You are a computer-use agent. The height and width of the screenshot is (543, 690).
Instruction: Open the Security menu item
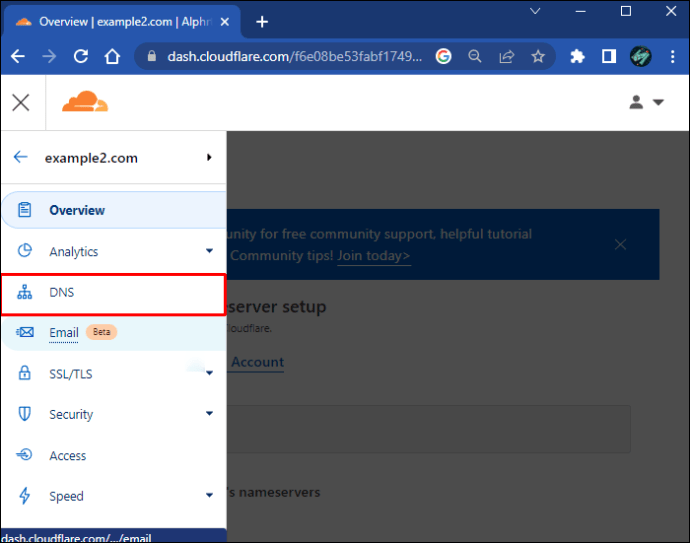click(x=114, y=414)
